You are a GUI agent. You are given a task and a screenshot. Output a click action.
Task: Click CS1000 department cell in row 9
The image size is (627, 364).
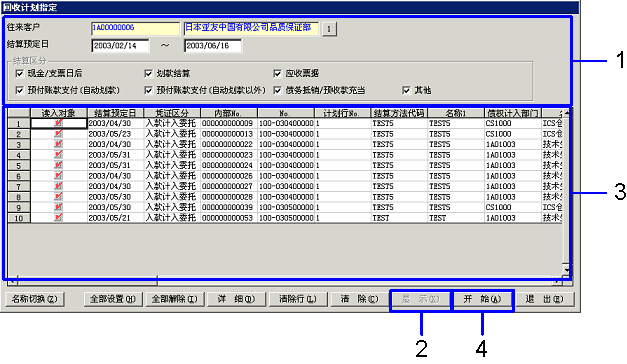(513, 208)
